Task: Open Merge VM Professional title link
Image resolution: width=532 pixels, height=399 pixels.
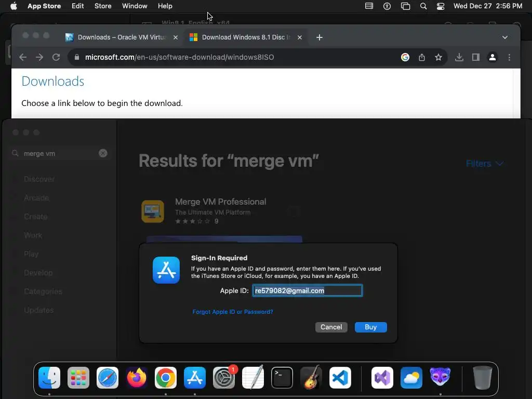Action: coord(220,202)
